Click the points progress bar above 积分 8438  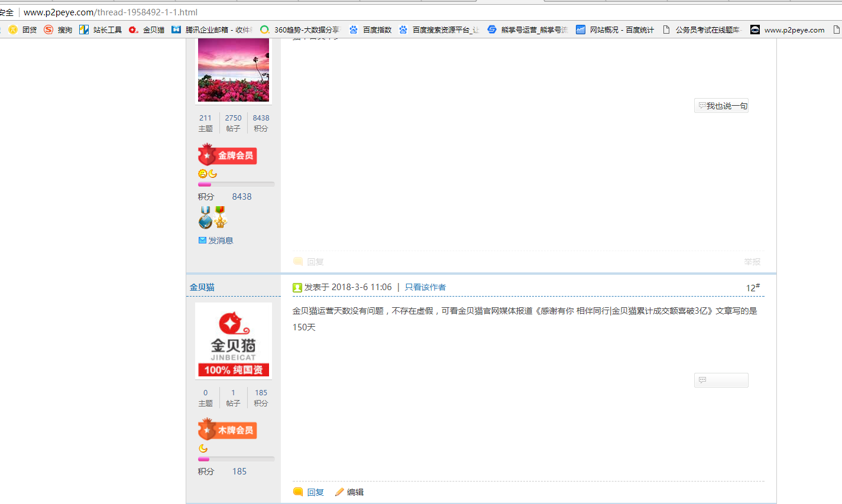click(x=237, y=184)
